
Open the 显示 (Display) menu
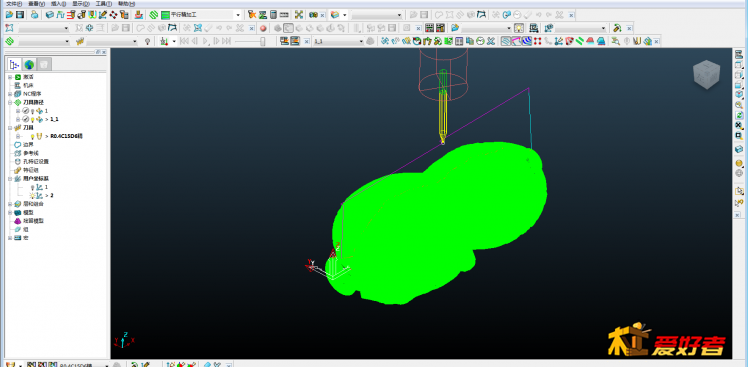click(x=81, y=3)
